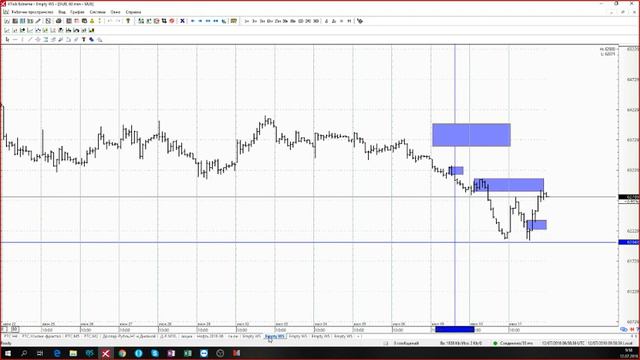Viewport: 640px width, 360px height.
Task: Click the green Соединено connection indicator
Action: click(513, 343)
